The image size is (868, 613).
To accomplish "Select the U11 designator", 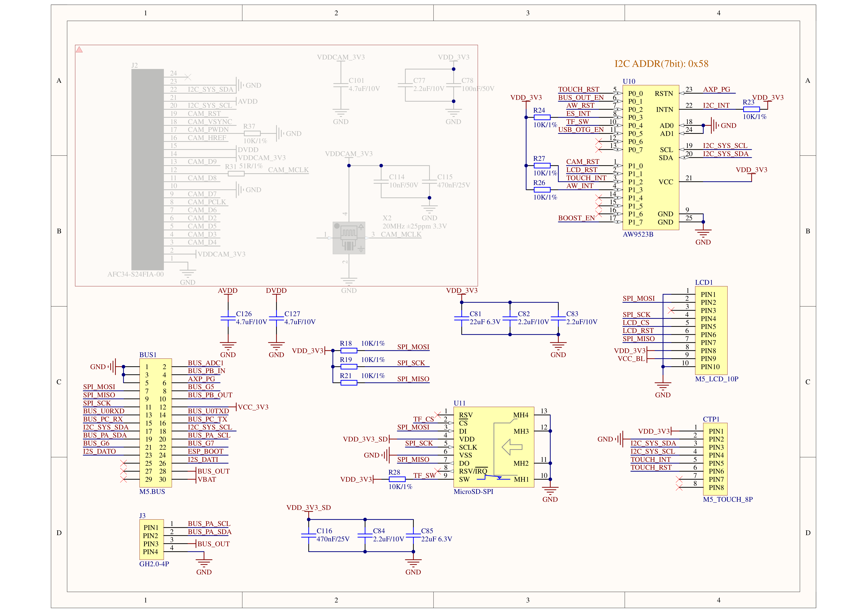I will click(459, 403).
